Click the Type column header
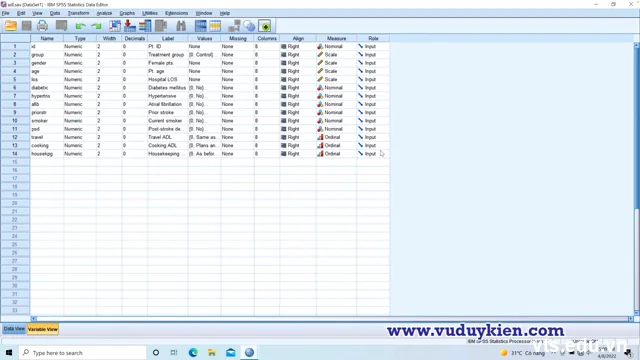The height and width of the screenshot is (360, 640). click(x=80, y=38)
